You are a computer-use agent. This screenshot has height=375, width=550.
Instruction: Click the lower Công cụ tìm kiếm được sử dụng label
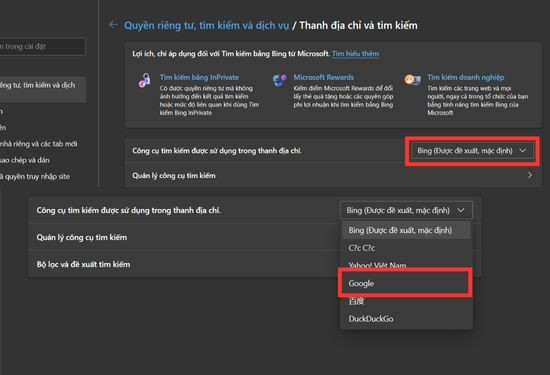128,210
